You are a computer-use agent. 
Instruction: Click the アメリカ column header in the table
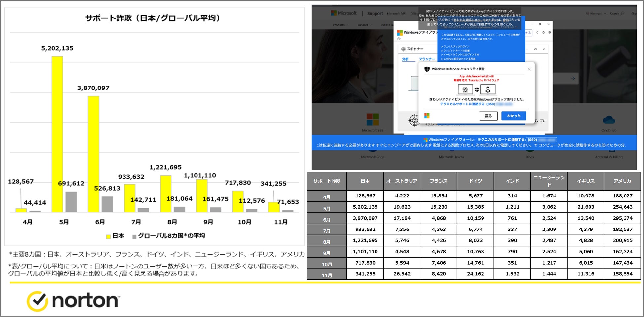623,181
